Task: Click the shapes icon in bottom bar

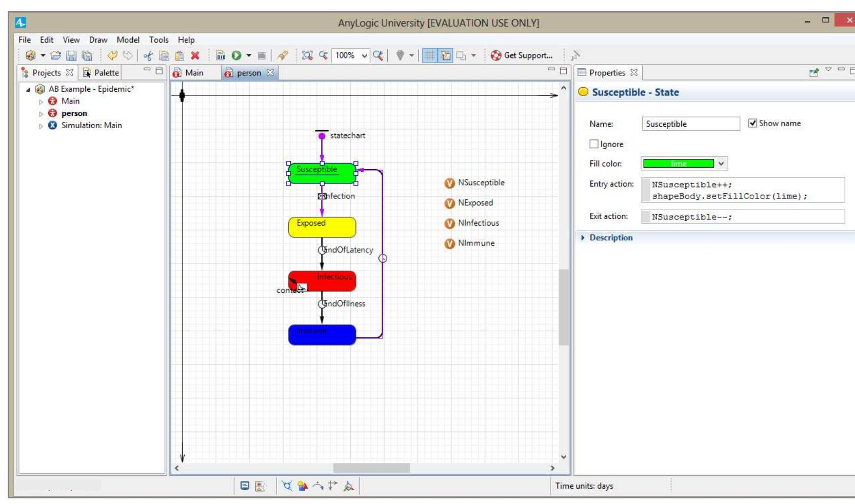Action: (x=303, y=486)
